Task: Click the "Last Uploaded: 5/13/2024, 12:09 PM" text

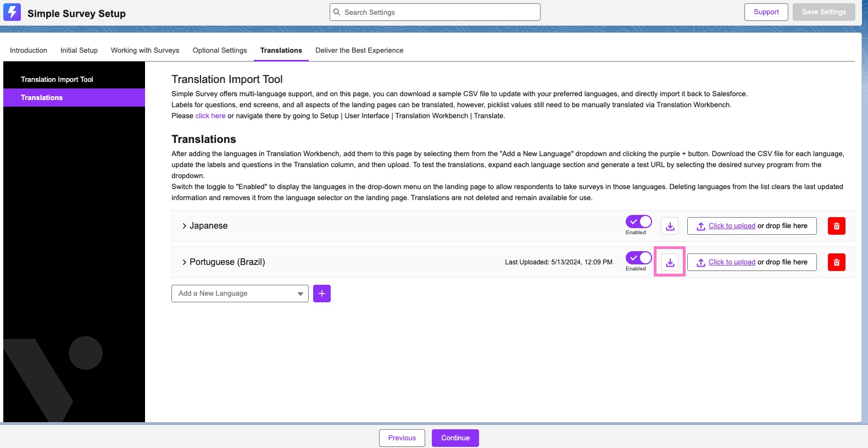Action: 559,262
